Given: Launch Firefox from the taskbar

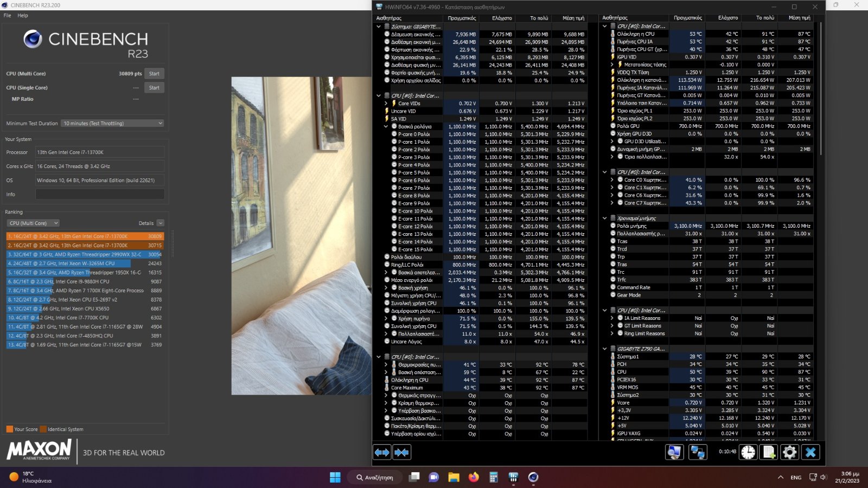Looking at the screenshot, I should (x=474, y=477).
